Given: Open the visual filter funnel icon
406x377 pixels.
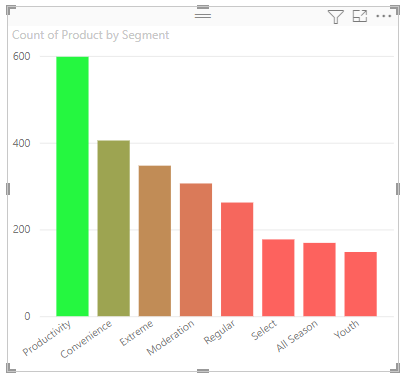Looking at the screenshot, I should pos(335,17).
